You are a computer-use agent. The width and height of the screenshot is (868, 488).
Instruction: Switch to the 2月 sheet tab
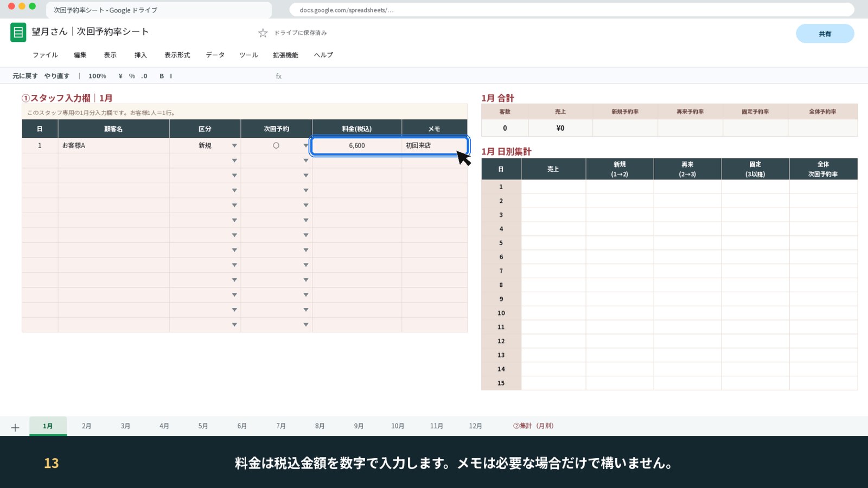coord(87,426)
